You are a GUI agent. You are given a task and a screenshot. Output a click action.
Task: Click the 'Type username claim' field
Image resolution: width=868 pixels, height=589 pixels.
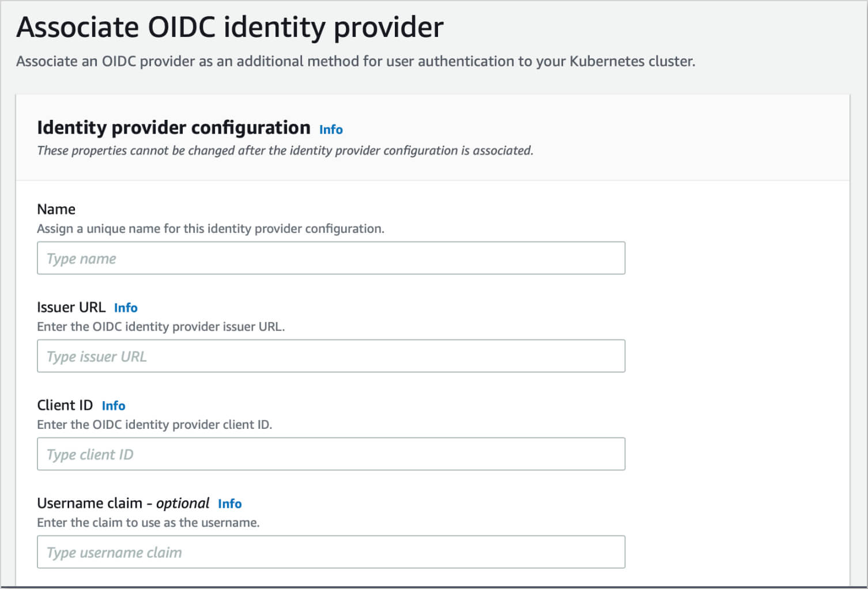(x=331, y=552)
